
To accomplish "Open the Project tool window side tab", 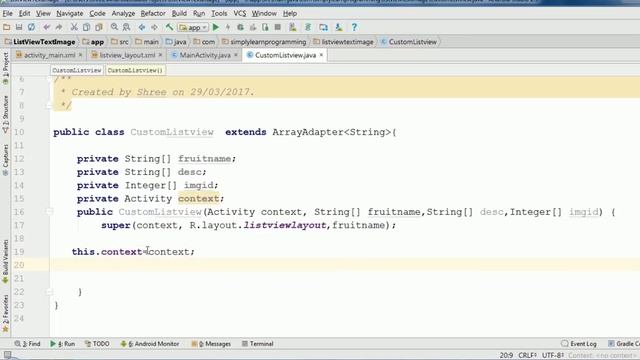I will tap(5, 68).
